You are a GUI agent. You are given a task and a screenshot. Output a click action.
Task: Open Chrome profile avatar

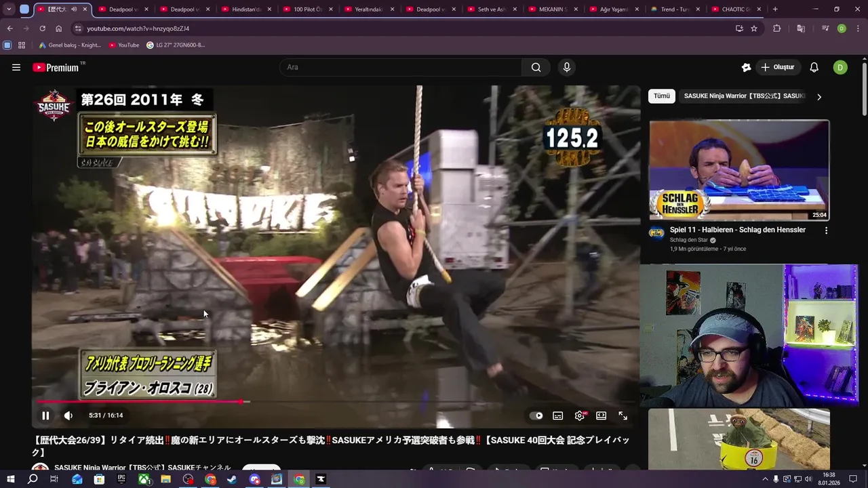pyautogui.click(x=842, y=28)
